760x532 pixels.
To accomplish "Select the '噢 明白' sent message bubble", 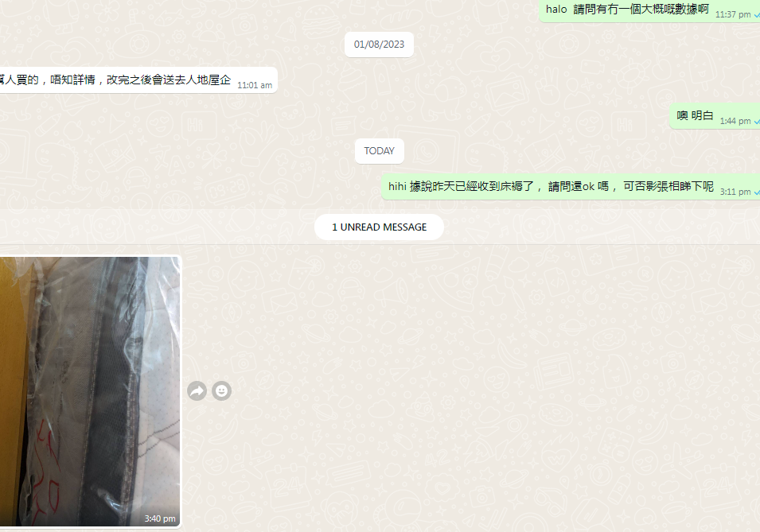I will click(715, 116).
